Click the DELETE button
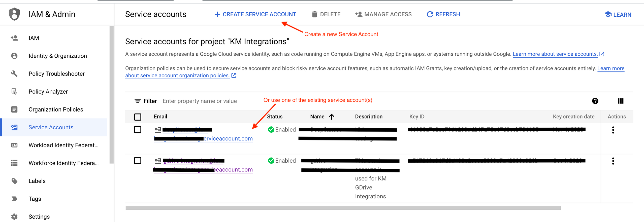This screenshot has width=644, height=222. click(326, 14)
